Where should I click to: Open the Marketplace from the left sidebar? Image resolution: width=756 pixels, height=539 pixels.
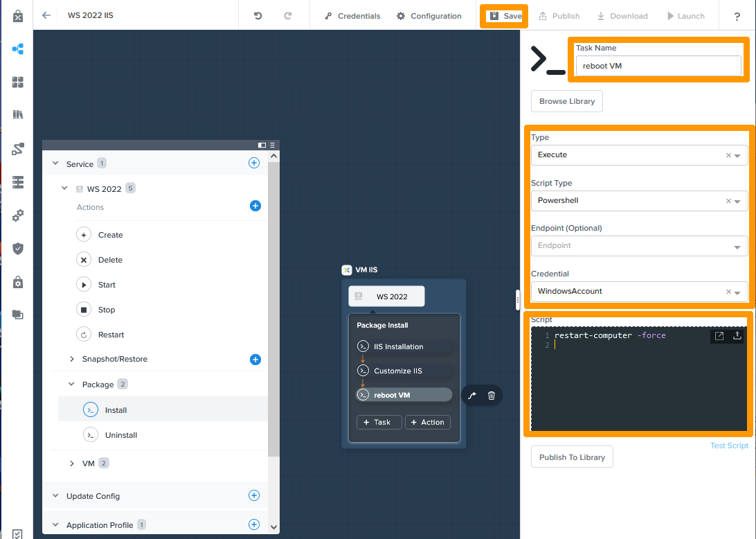coord(17,82)
